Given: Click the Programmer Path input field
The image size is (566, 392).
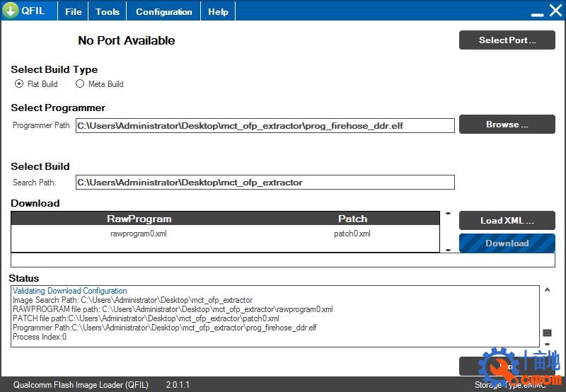Looking at the screenshot, I should 265,125.
